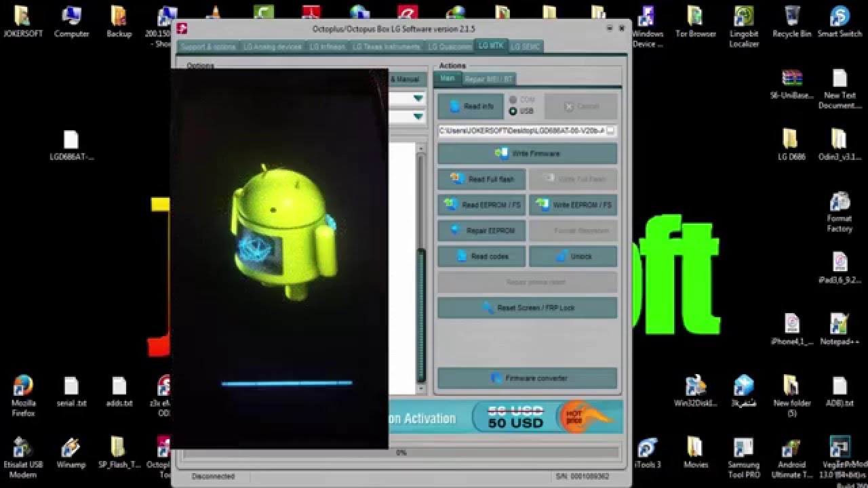
Task: Launch Smart Switch desktop shortcut
Action: [840, 20]
